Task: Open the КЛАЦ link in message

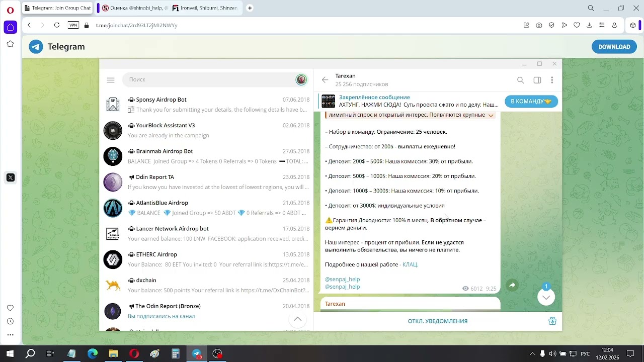Action: pyautogui.click(x=410, y=264)
